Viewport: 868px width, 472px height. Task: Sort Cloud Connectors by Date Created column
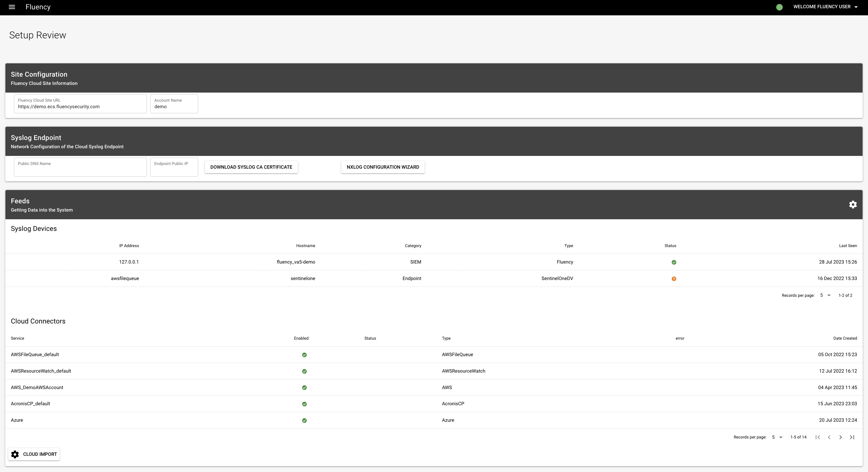(845, 338)
